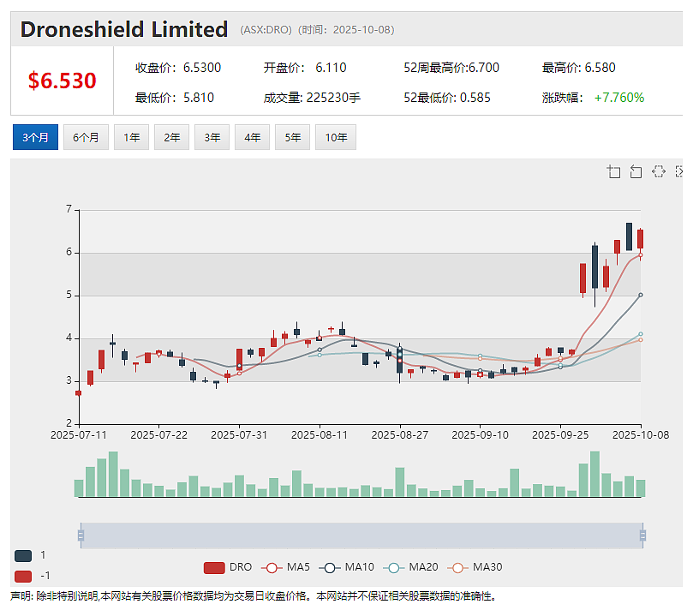Viewport: 693px width, 616px height.
Task: Click the left handle of the range slider
Action: [81, 535]
